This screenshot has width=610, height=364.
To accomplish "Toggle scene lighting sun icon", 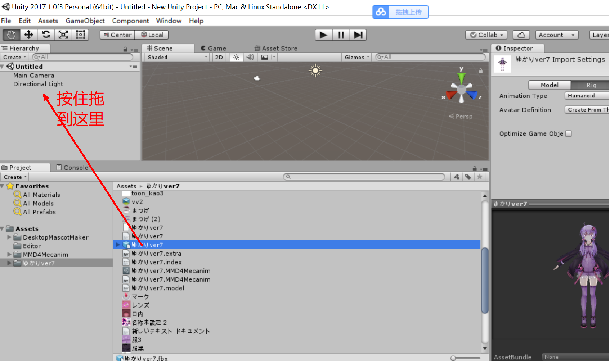I will 236,57.
